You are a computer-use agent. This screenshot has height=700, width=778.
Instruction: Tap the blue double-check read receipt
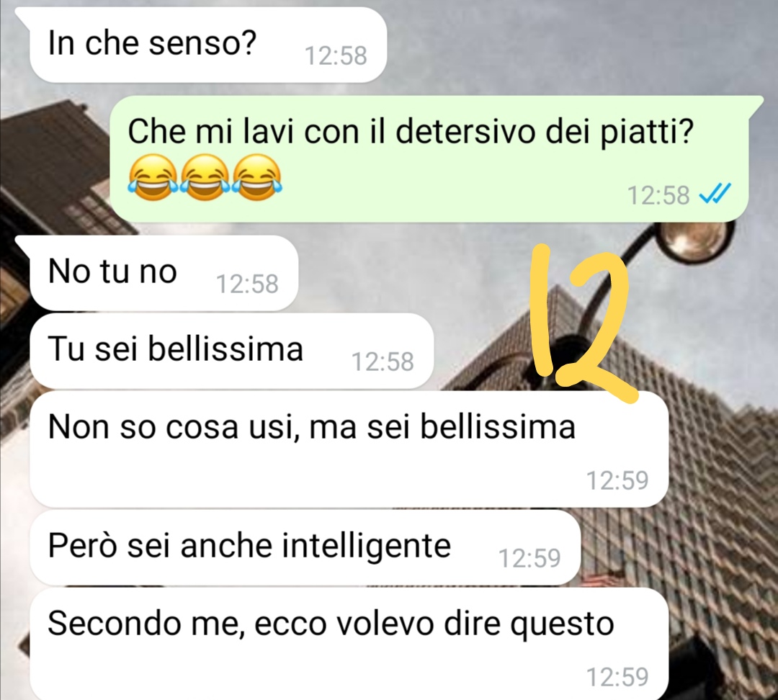[715, 194]
